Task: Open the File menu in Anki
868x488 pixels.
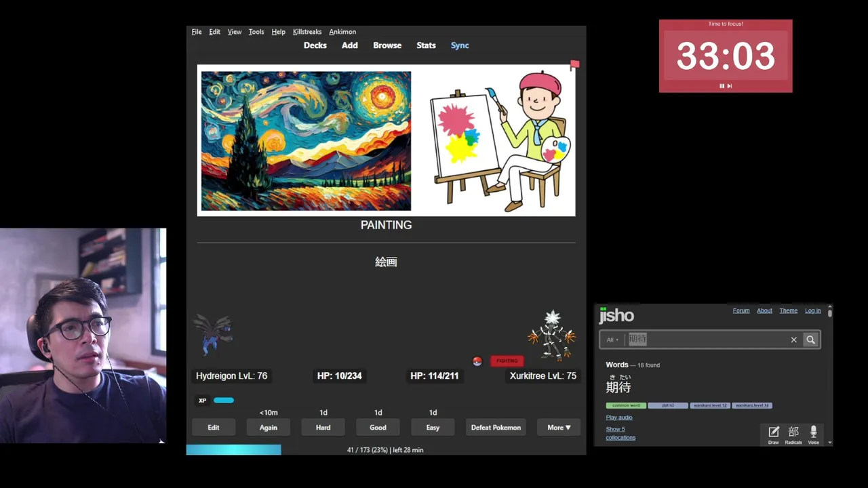Action: [x=197, y=32]
